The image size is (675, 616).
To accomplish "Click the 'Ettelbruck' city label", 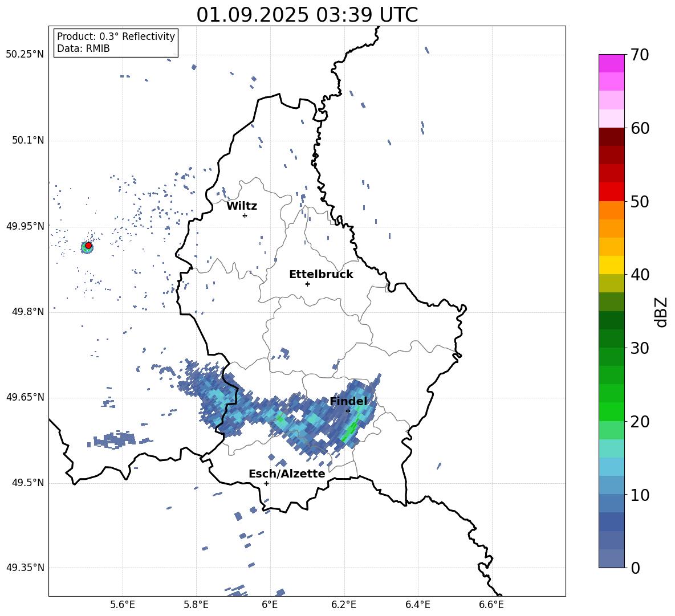I will [321, 274].
